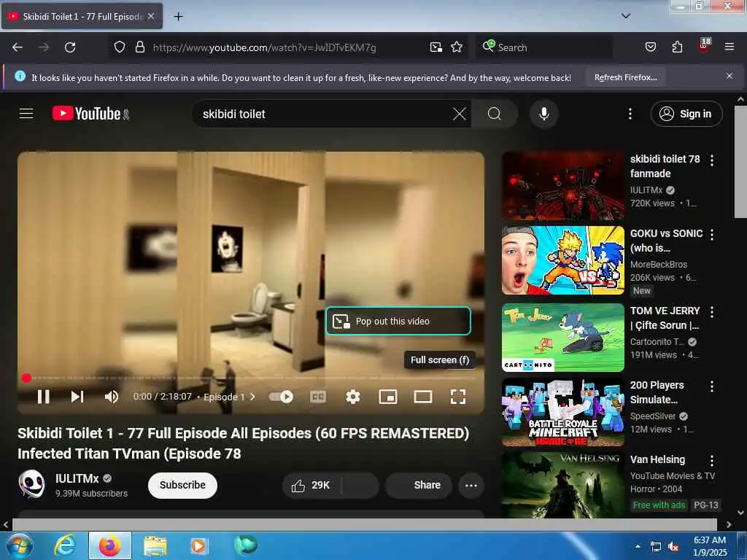Open options for 200 Players Simulate video
Viewport: 747px width, 560px height.
[712, 386]
